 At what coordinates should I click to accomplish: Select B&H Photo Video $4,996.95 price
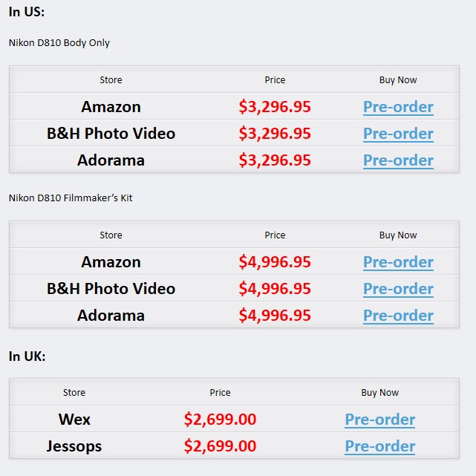tap(275, 289)
